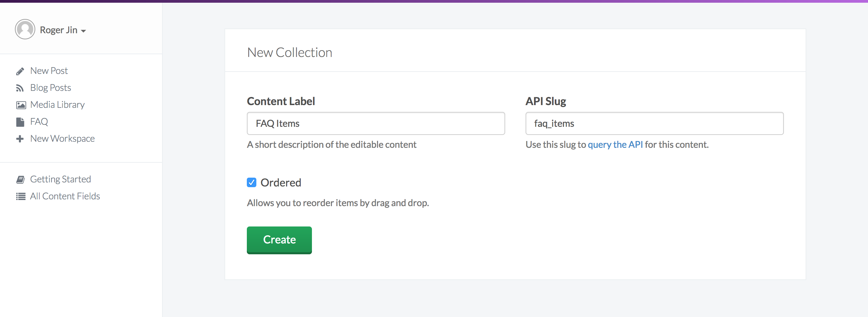Screen dimensions: 868x317
Task: Open the New Post menu item
Action: (49, 71)
